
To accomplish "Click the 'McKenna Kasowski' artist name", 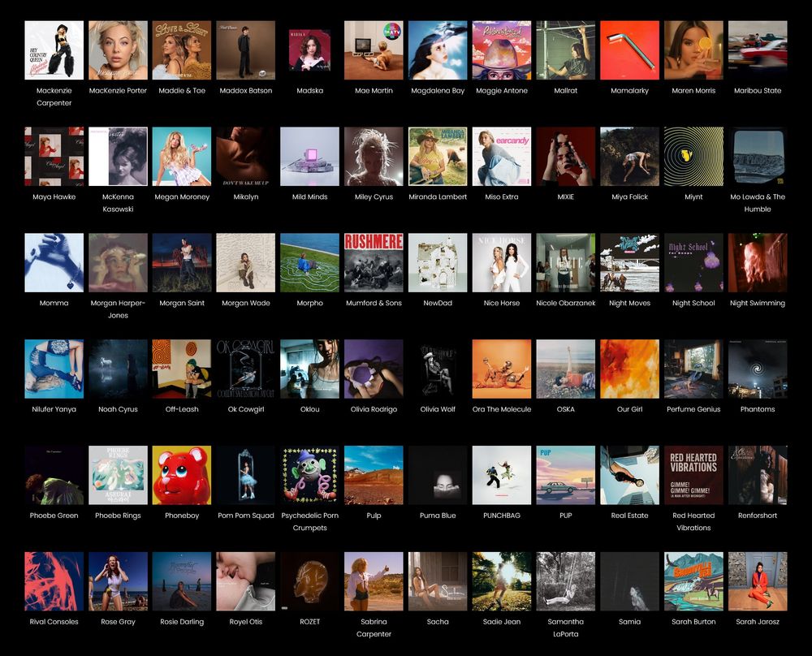I will pyautogui.click(x=118, y=203).
